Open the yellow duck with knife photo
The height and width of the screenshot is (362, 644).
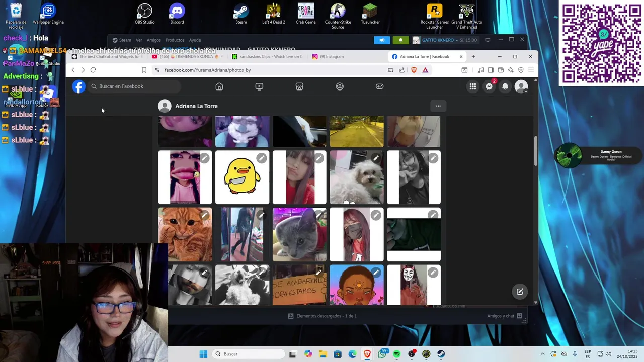click(242, 177)
